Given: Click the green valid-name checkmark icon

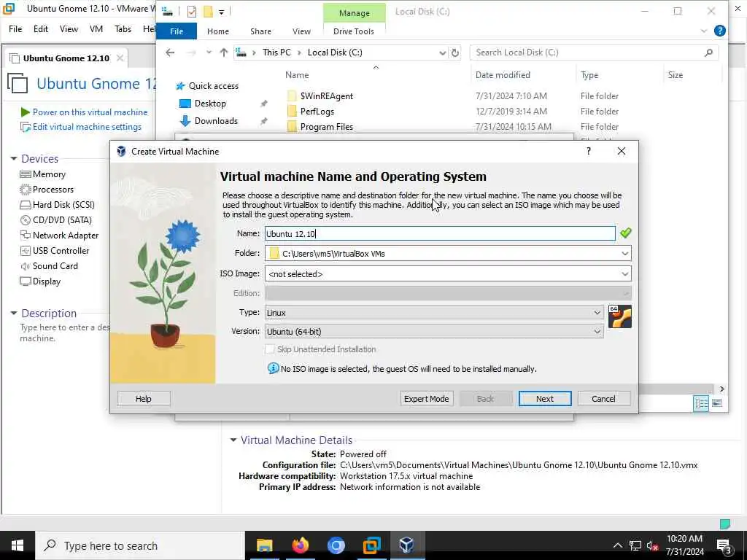Looking at the screenshot, I should tap(625, 233).
